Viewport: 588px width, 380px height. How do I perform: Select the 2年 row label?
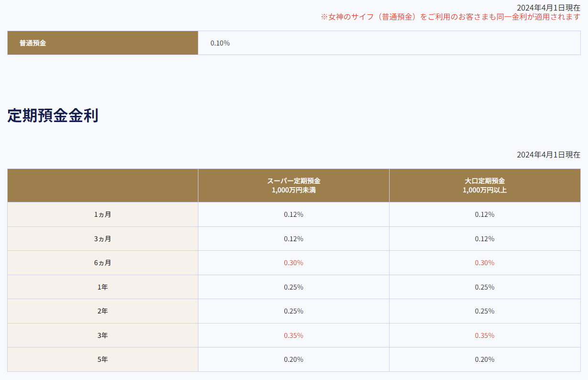[103, 311]
